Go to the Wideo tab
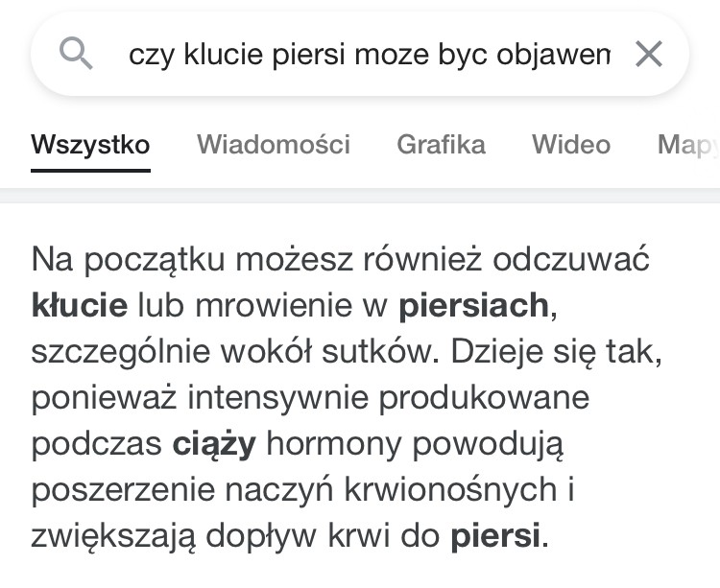Viewport: 720px width, 588px height. [x=571, y=145]
